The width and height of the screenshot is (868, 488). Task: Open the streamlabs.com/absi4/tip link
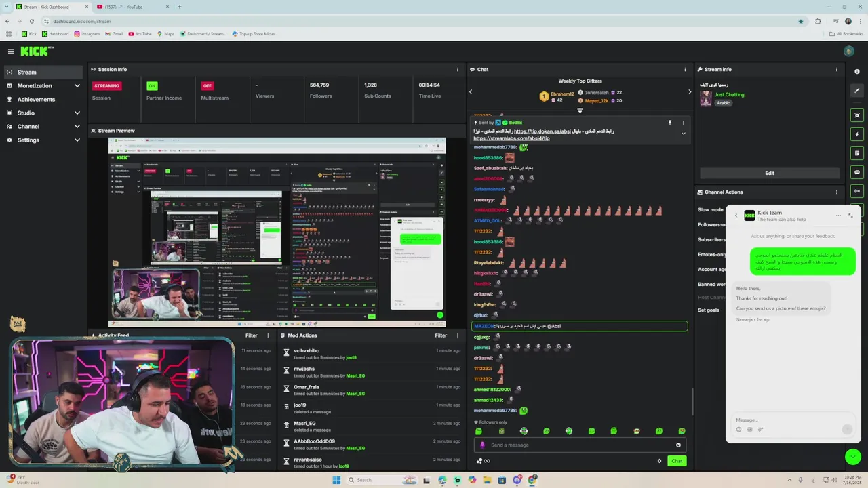click(x=511, y=138)
